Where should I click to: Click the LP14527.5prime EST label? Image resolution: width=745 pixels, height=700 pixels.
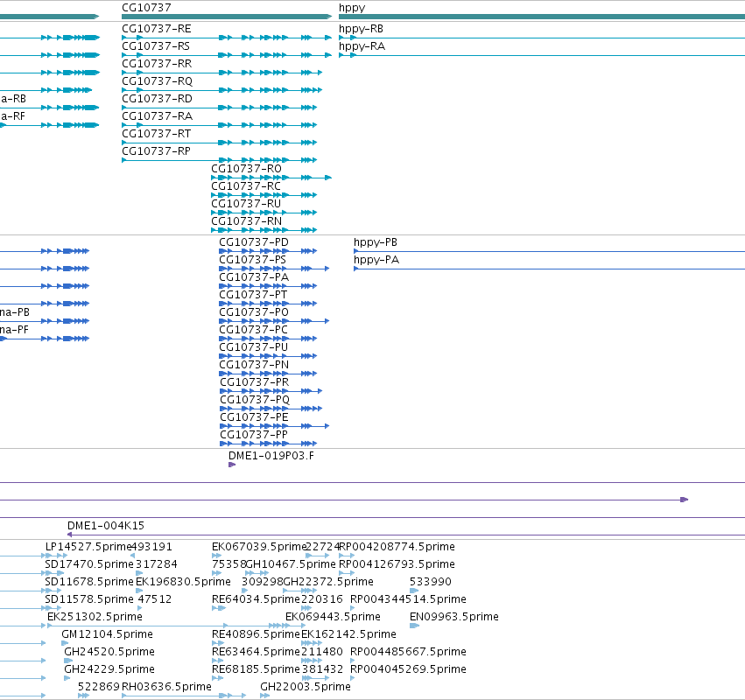tap(88, 547)
